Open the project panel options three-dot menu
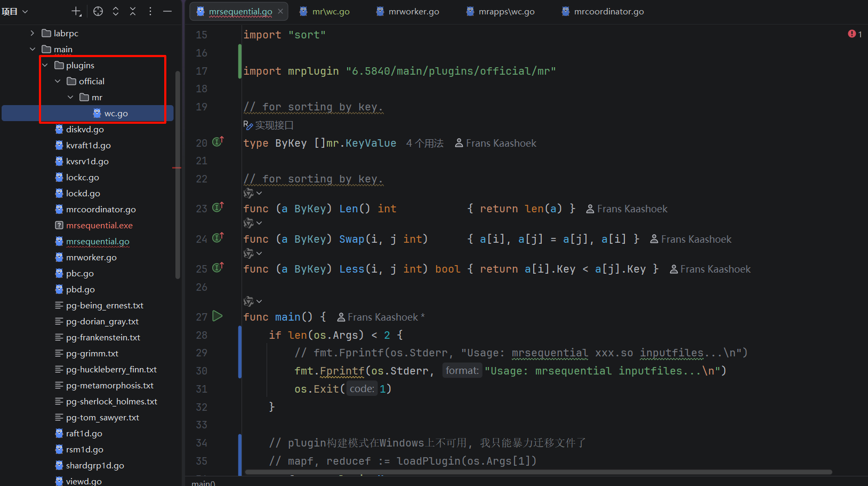868x486 pixels. (150, 11)
